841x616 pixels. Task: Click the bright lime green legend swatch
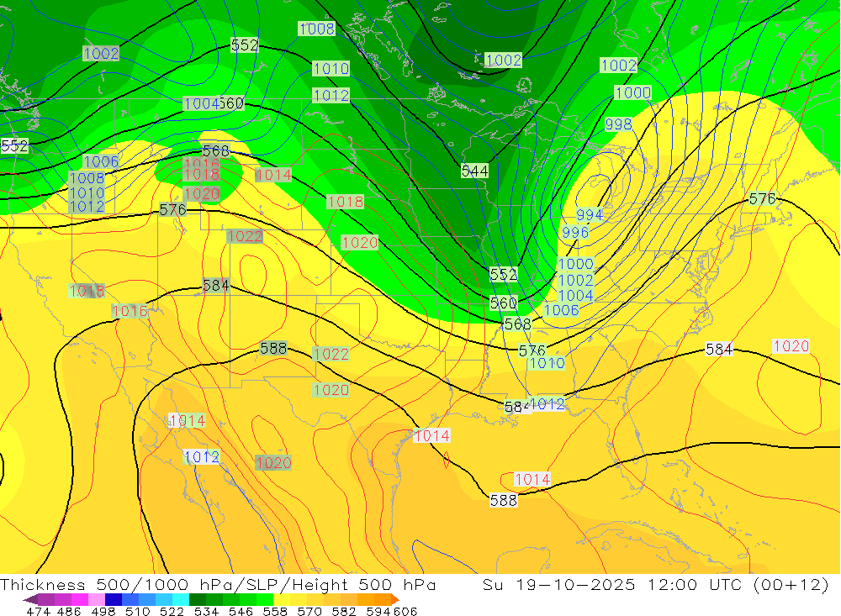pyautogui.click(x=265, y=599)
